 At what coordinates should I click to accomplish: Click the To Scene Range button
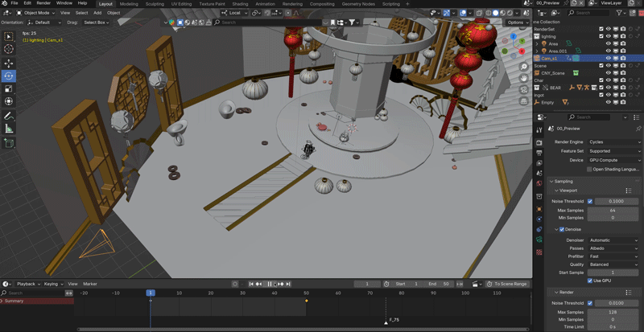point(508,284)
